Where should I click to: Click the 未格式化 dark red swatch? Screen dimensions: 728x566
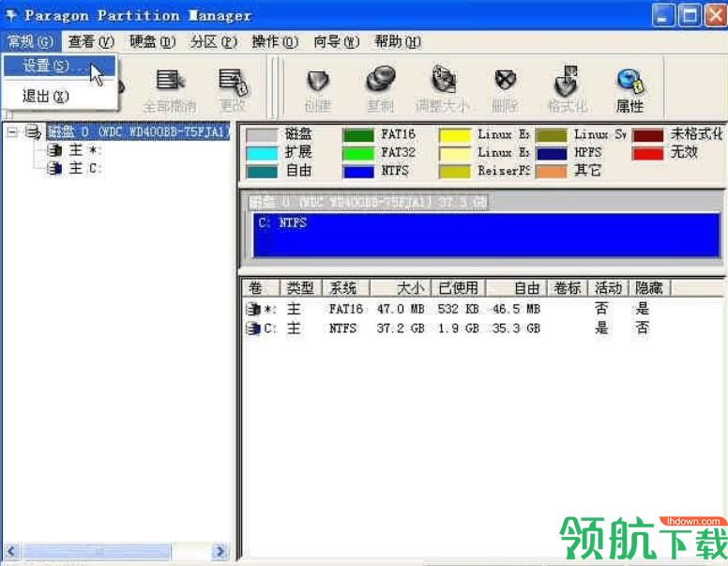(x=647, y=135)
